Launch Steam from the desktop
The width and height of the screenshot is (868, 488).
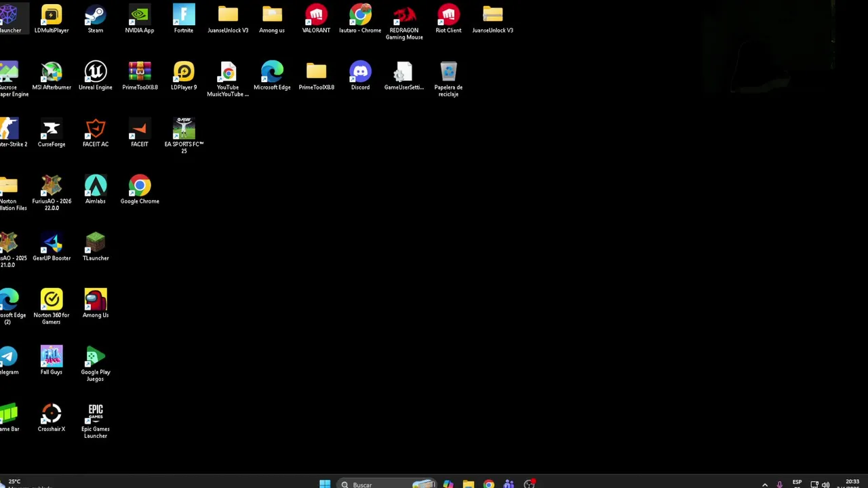[x=96, y=19]
